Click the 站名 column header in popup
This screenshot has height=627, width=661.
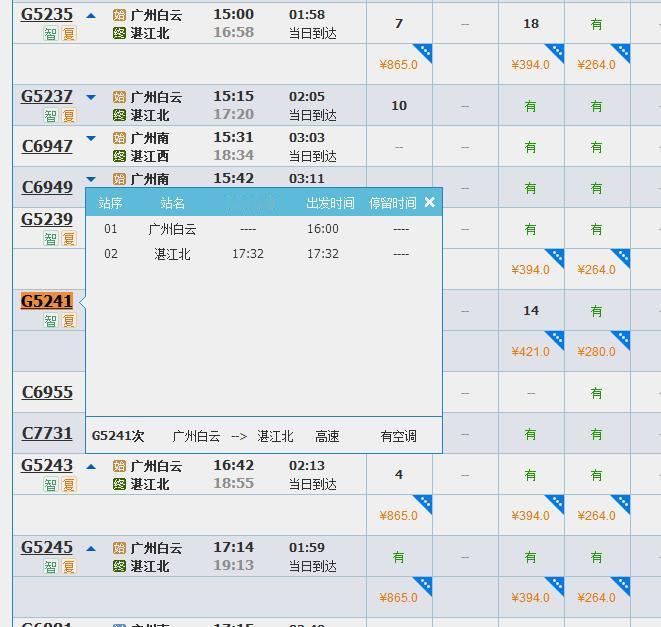[172, 203]
